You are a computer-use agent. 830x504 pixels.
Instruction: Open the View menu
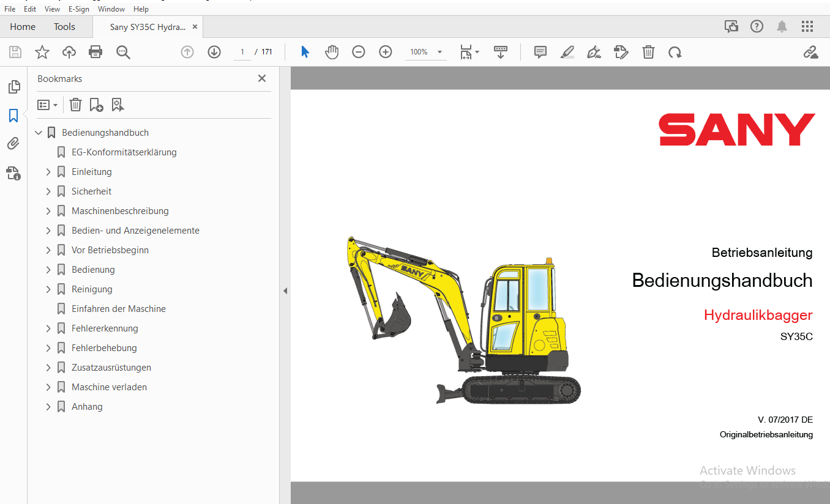coord(52,9)
